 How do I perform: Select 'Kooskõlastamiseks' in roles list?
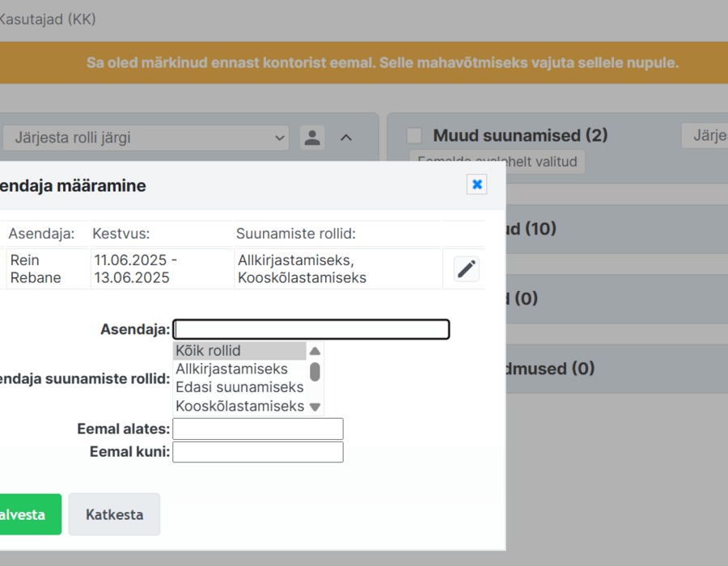coord(239,406)
